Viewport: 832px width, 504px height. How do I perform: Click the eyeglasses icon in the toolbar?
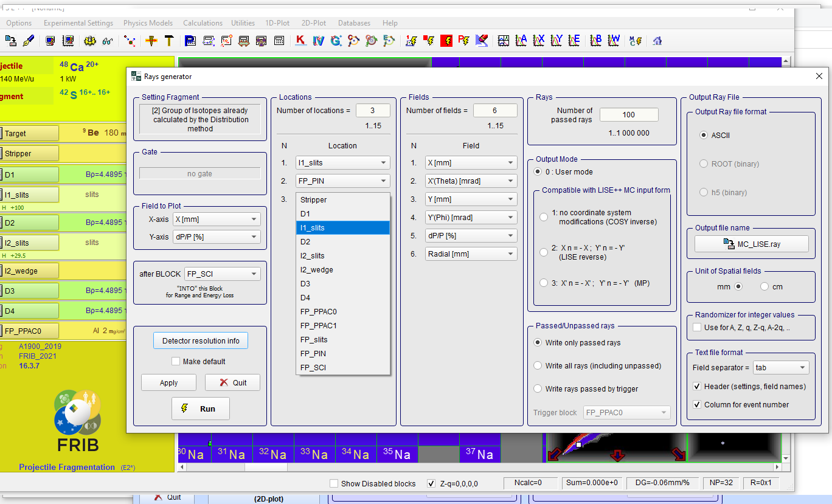coord(108,41)
